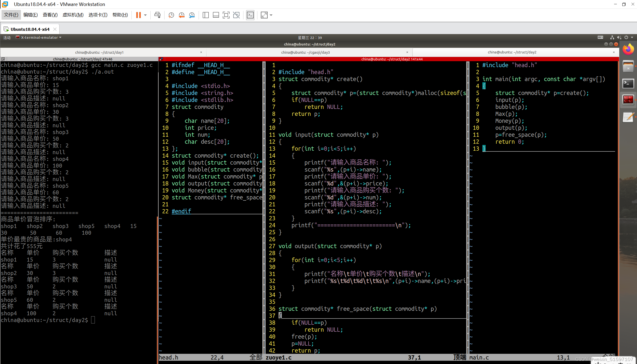Screen dimensions: 637x364
Task: Click the send Ctrl+Alt+Del icon
Action: [157, 15]
